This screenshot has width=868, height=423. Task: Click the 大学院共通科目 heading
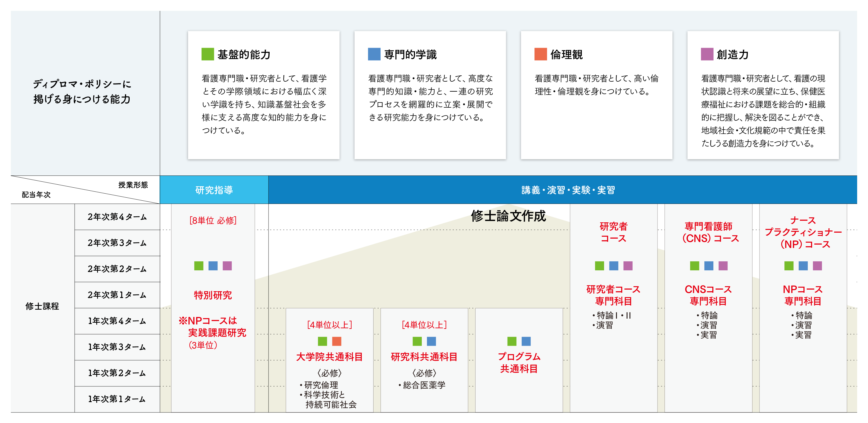[329, 357]
